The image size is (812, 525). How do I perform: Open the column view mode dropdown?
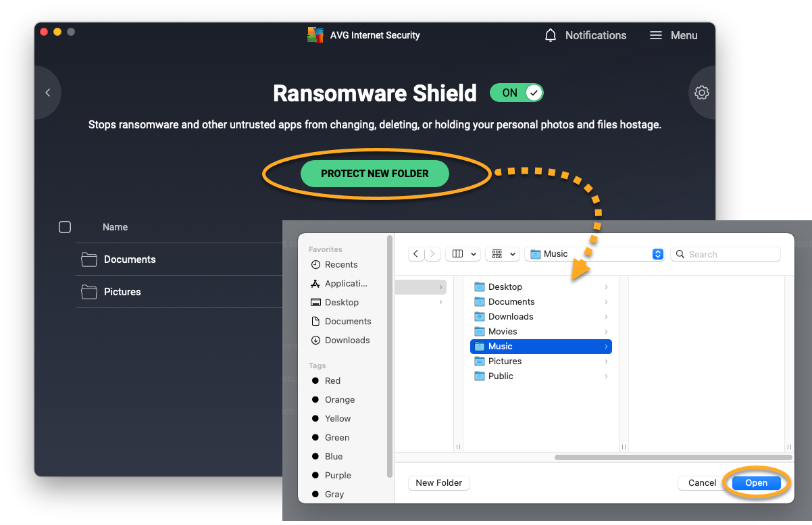click(465, 254)
